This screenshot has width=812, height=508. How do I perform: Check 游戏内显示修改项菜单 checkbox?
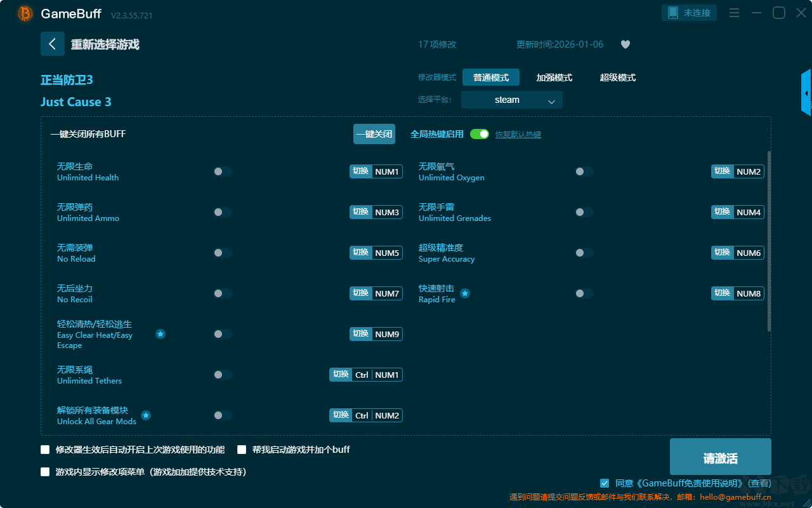click(x=45, y=472)
